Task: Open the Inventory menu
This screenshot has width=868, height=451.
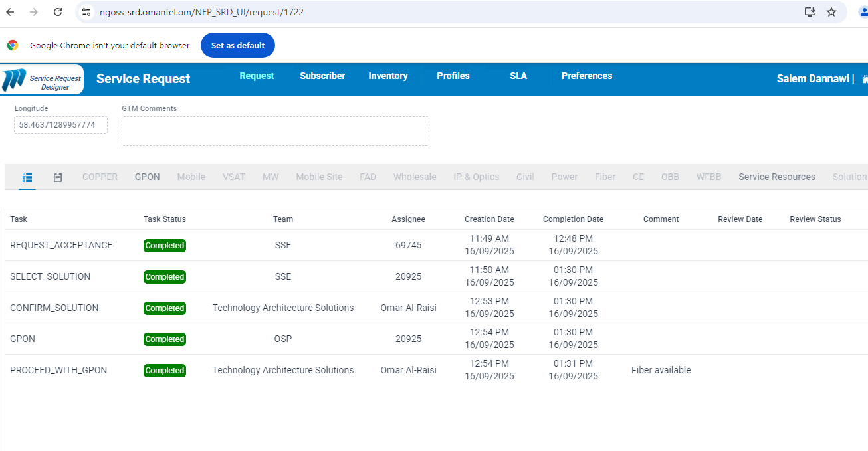Action: (388, 76)
